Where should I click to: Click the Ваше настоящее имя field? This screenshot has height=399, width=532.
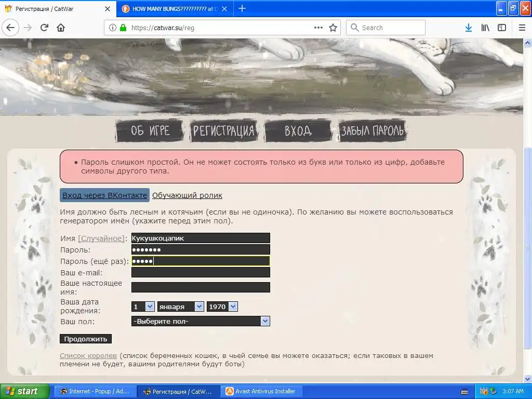tap(201, 287)
